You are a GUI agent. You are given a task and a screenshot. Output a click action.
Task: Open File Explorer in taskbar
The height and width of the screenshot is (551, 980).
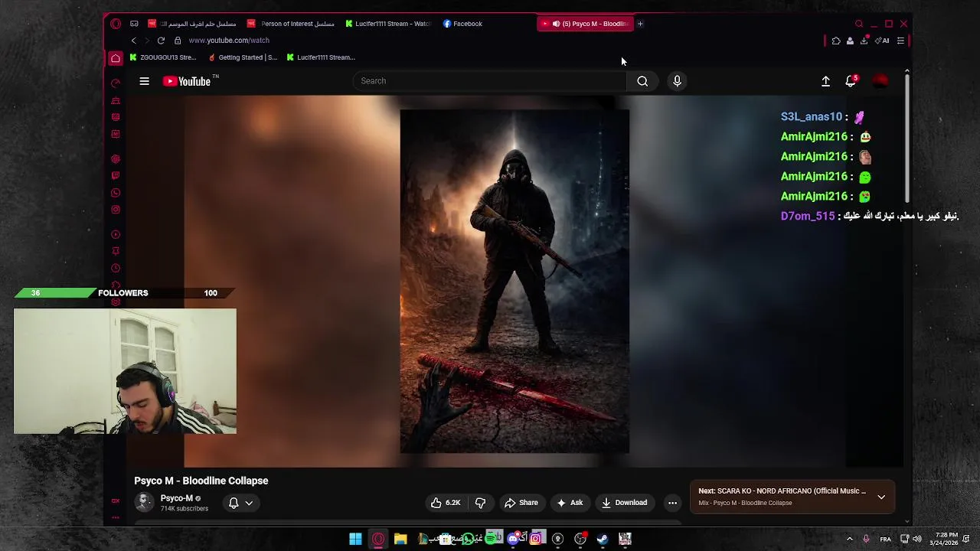click(x=400, y=539)
